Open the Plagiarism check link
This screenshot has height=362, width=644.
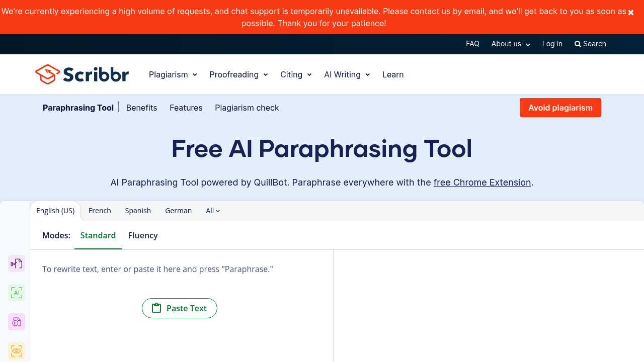click(x=247, y=108)
